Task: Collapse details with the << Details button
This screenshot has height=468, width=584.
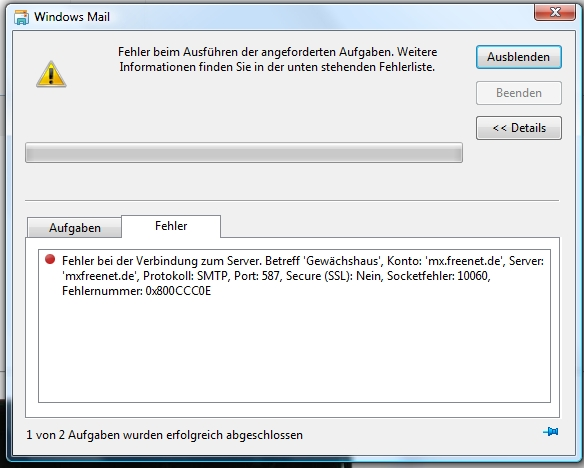Action: pyautogui.click(x=518, y=128)
